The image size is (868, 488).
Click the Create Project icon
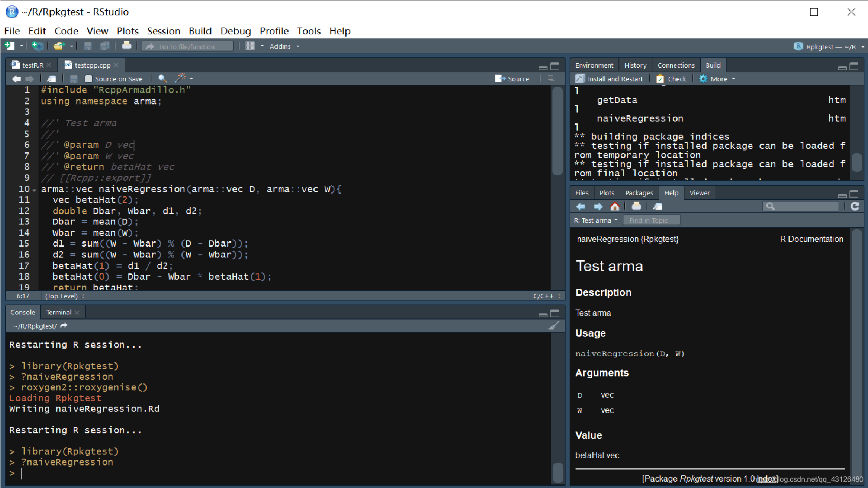(38, 46)
